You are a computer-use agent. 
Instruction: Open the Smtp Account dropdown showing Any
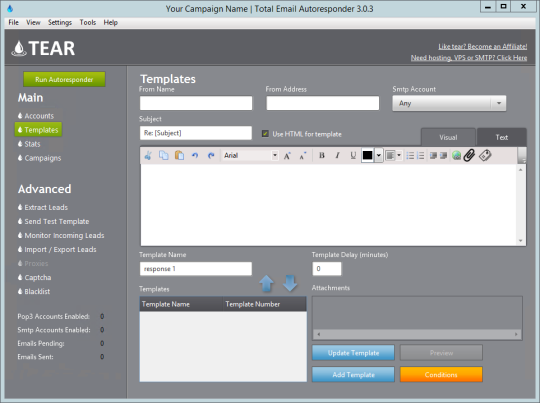click(x=449, y=103)
